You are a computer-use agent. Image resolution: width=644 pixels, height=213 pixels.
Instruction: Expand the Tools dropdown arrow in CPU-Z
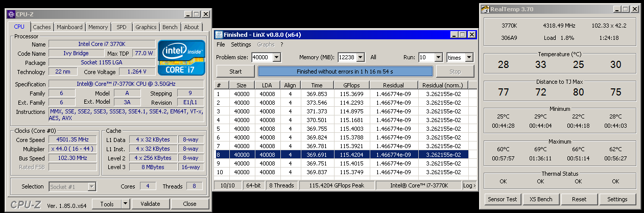coord(126,204)
